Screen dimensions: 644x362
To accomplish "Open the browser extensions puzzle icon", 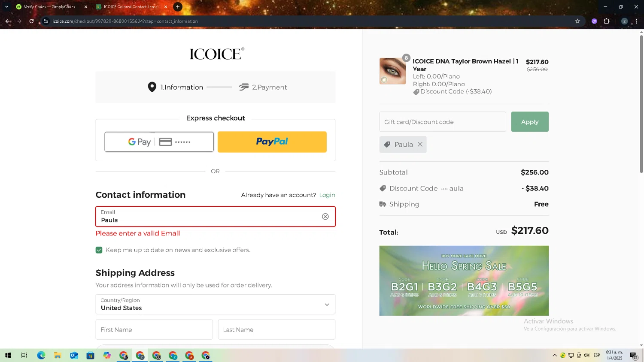I will tap(607, 21).
